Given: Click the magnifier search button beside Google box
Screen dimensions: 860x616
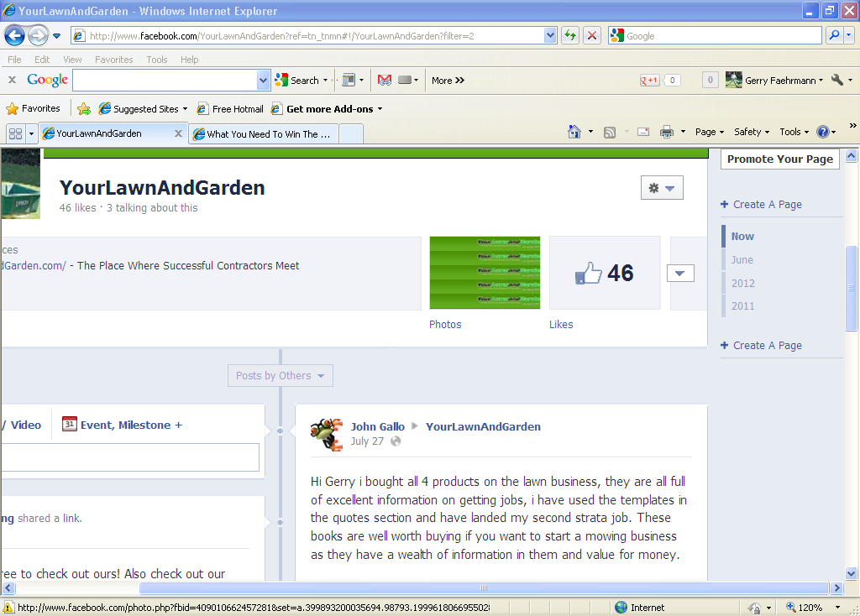Looking at the screenshot, I should pos(834,35).
